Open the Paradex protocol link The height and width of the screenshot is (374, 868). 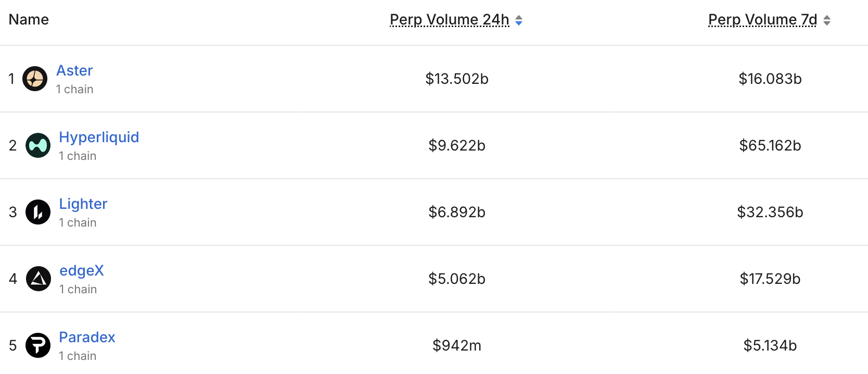87,337
